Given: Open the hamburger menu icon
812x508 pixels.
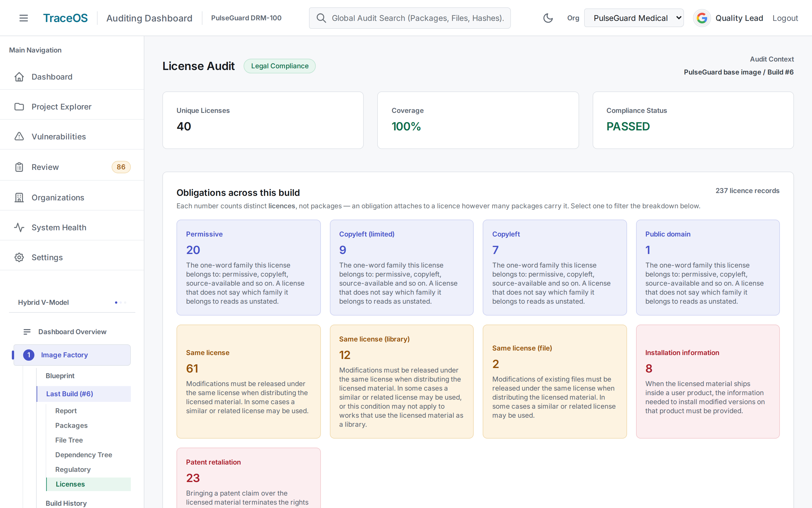Looking at the screenshot, I should (23, 18).
